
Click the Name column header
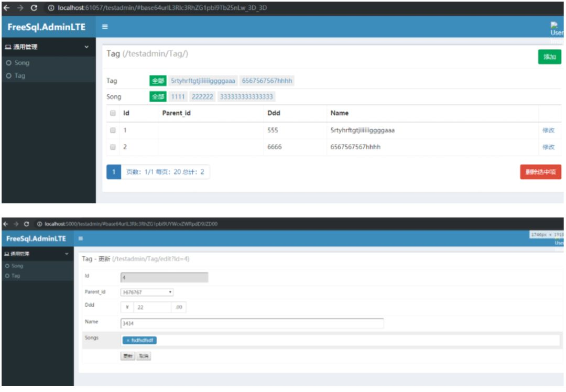coord(339,113)
